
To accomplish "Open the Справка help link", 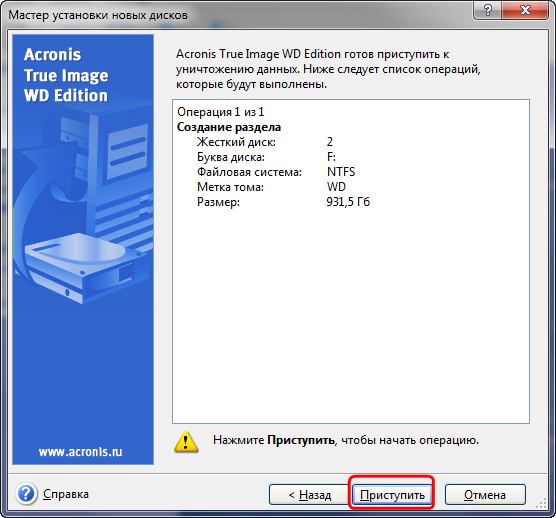I will coord(66,494).
